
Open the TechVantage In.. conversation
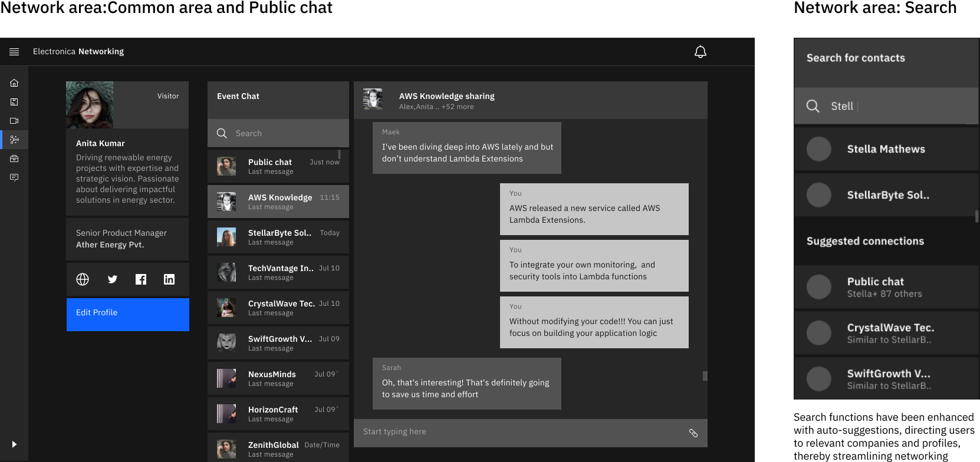(278, 272)
